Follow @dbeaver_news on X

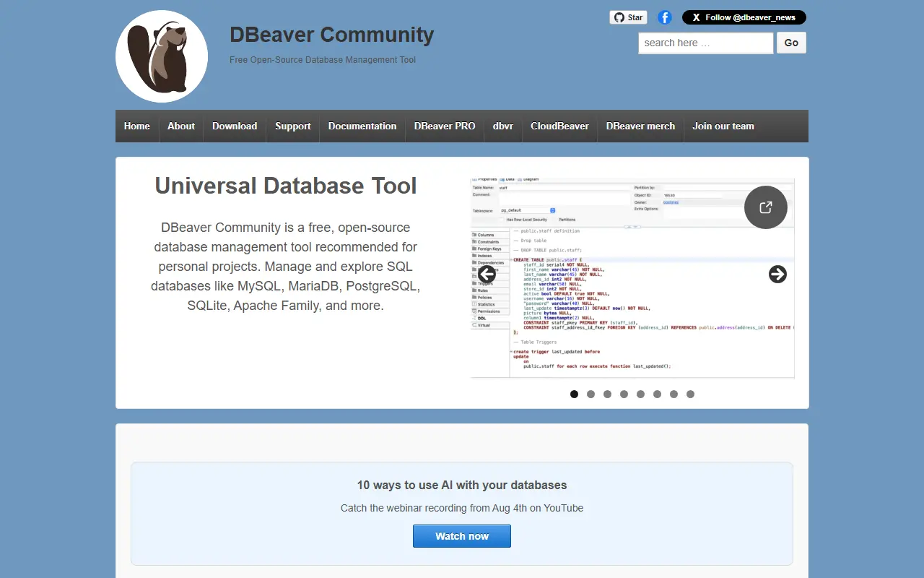[x=744, y=17]
